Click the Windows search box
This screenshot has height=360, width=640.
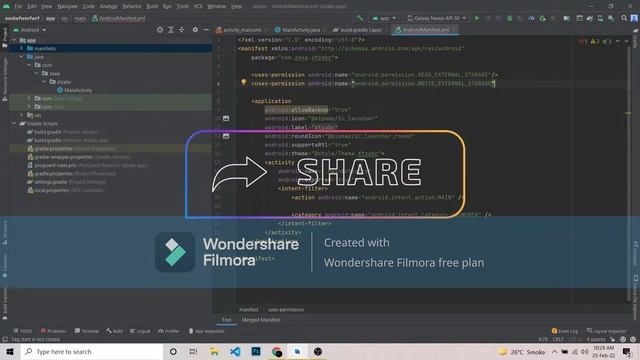point(92,351)
